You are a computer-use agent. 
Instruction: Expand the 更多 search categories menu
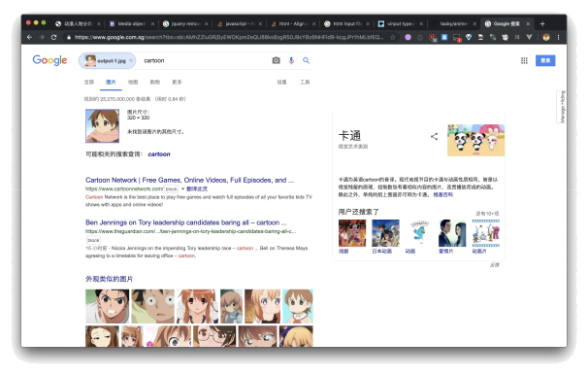pos(177,83)
